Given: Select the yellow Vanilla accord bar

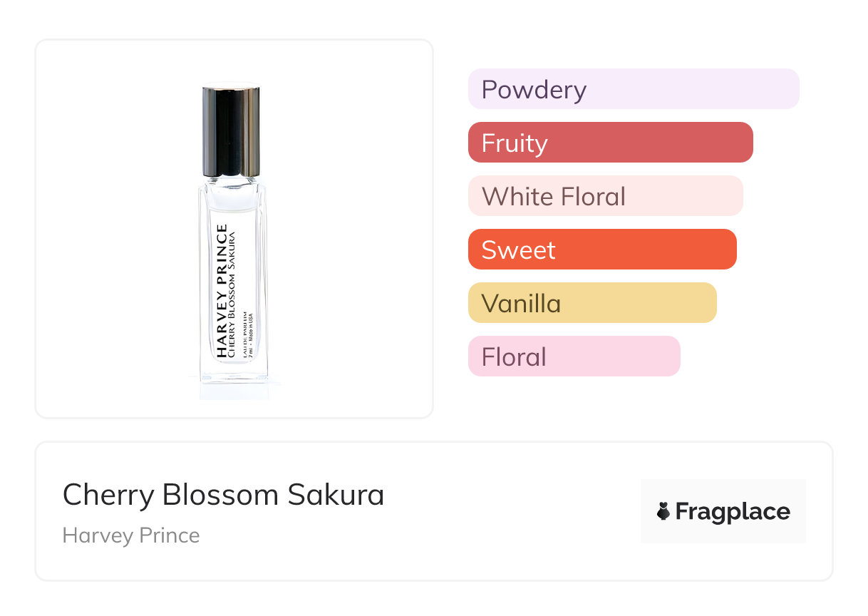Looking at the screenshot, I should point(591,303).
